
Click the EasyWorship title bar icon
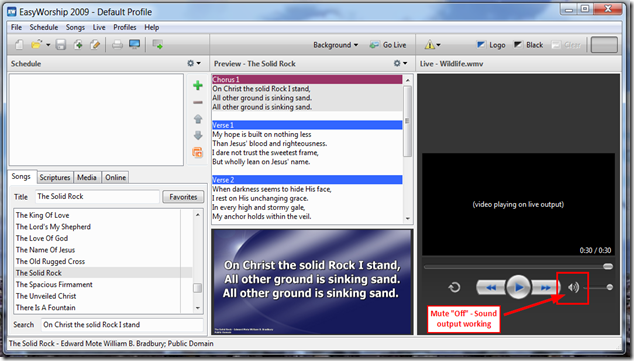click(x=11, y=12)
